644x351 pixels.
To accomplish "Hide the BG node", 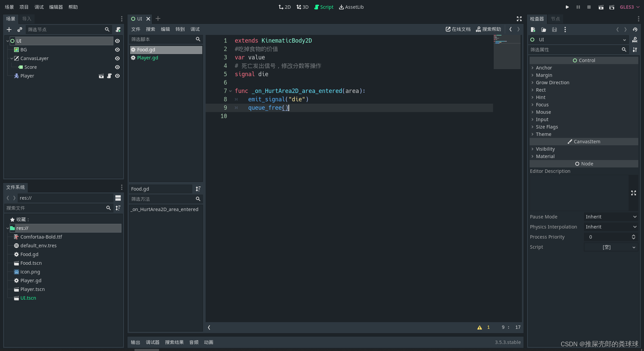I will pos(117,49).
